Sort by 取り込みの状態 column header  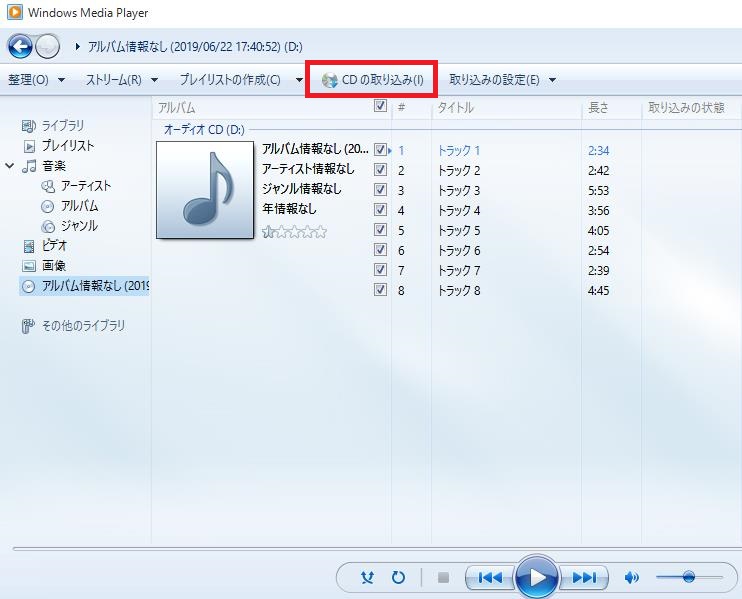(687, 108)
